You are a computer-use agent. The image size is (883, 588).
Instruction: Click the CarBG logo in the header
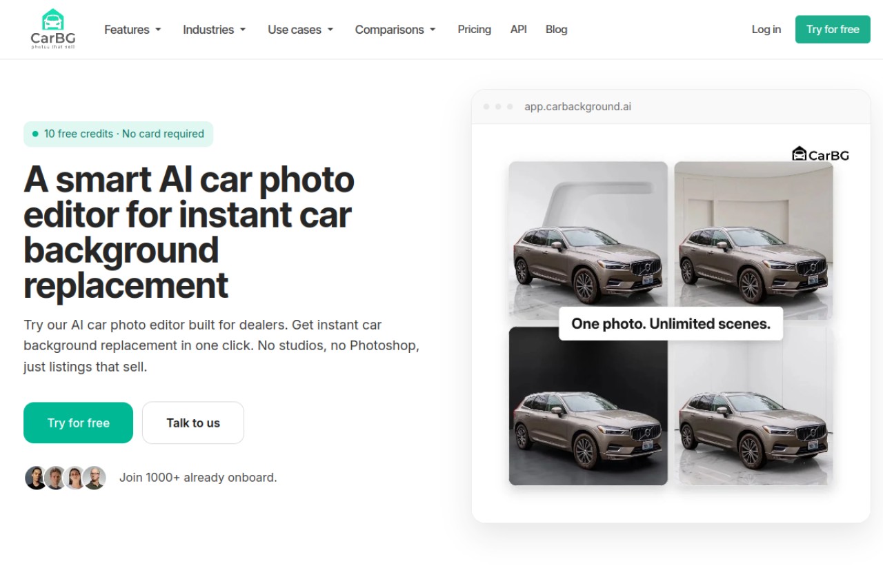coord(52,29)
